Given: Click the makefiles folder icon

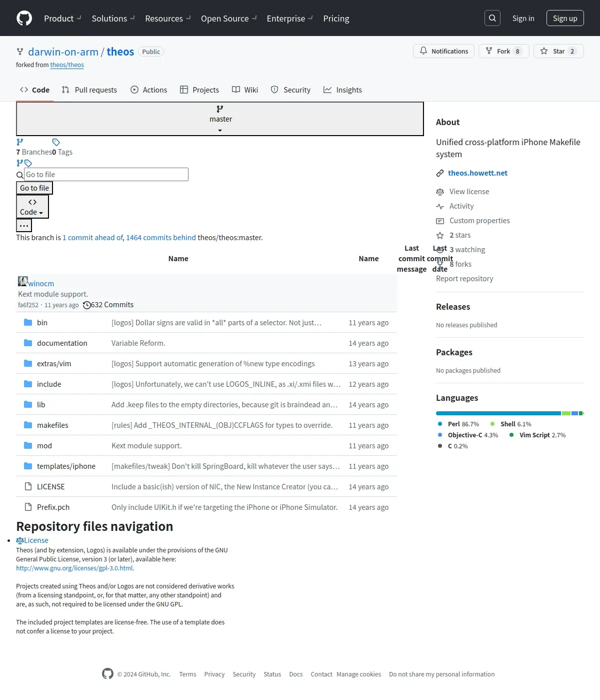Looking at the screenshot, I should (x=28, y=425).
